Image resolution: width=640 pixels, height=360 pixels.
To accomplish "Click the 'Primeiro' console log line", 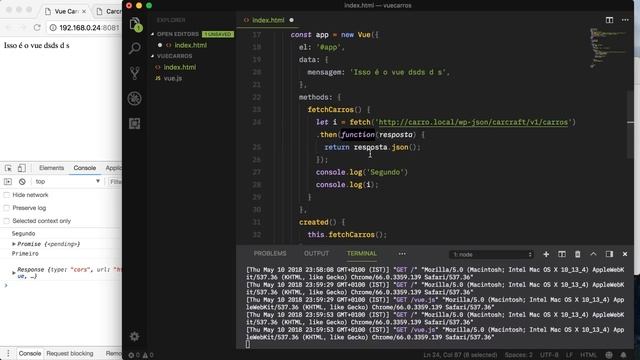I will (x=25, y=254).
